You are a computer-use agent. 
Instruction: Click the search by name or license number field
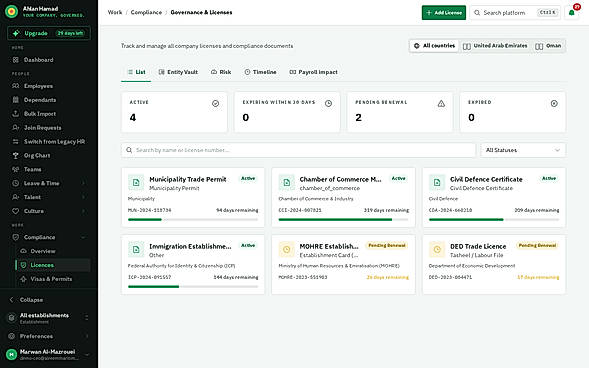click(x=298, y=150)
